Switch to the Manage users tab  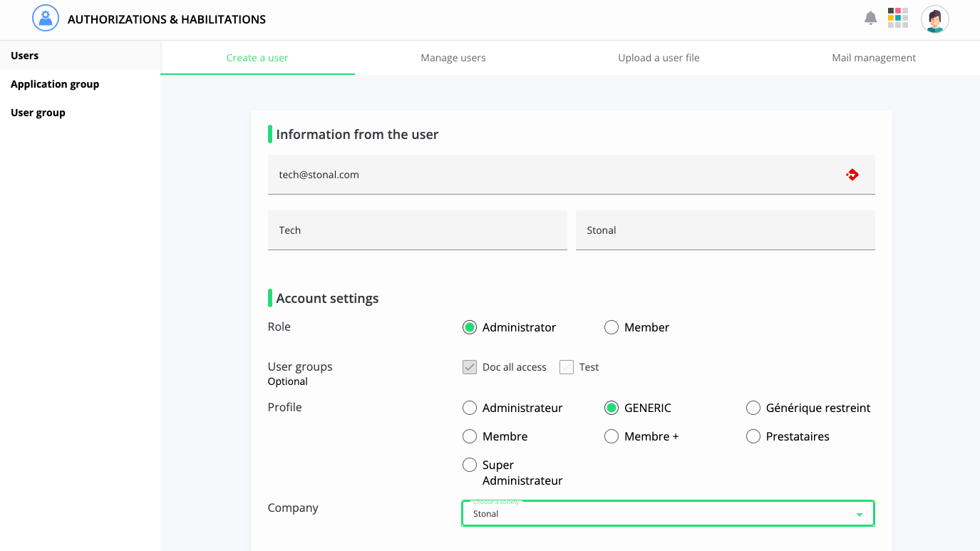453,58
